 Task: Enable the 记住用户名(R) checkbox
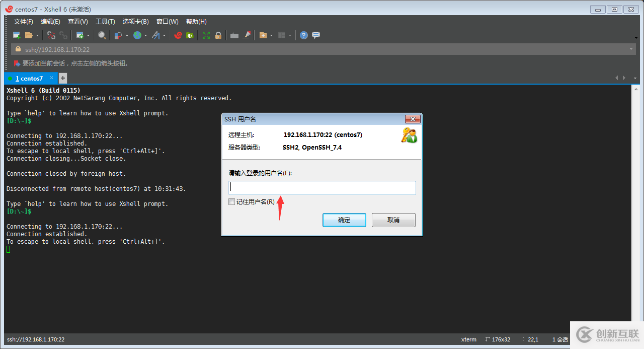pos(231,201)
